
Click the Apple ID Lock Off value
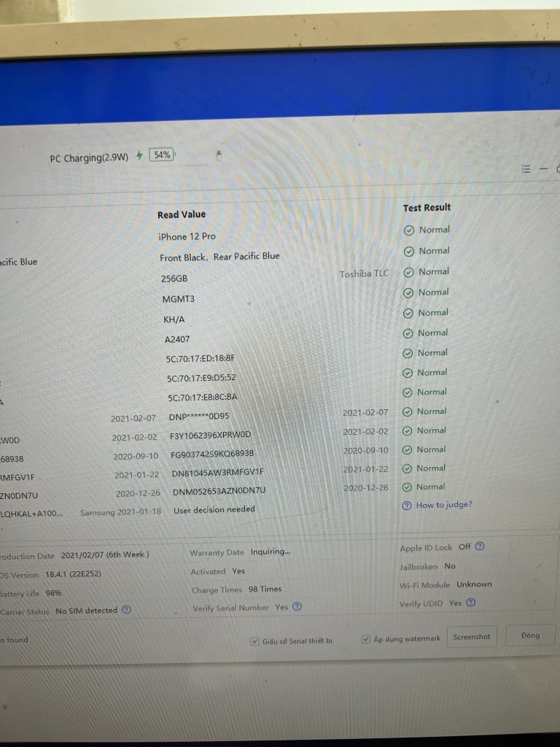click(x=464, y=547)
